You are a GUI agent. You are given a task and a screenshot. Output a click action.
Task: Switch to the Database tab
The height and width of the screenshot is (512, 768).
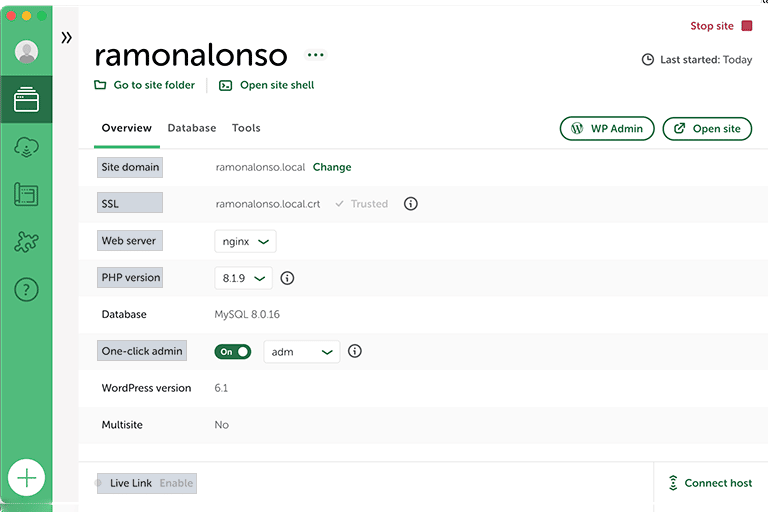point(192,128)
